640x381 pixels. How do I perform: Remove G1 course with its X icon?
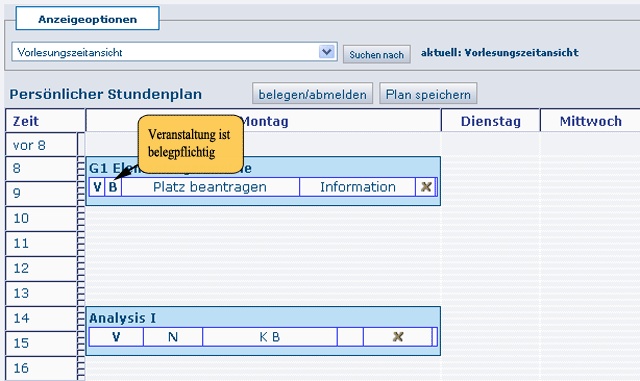coord(426,187)
